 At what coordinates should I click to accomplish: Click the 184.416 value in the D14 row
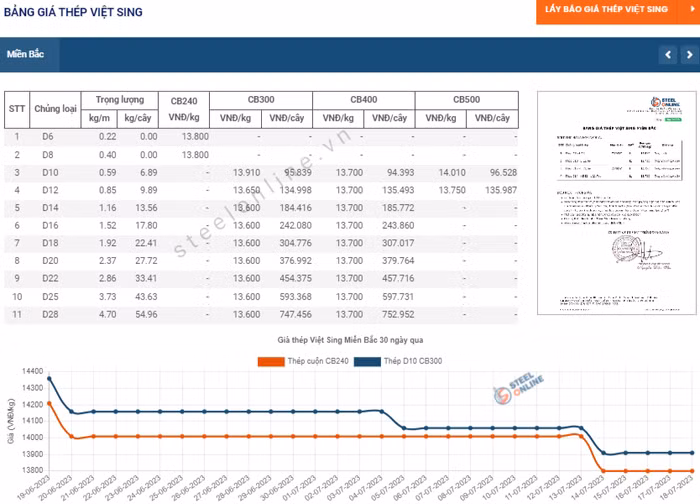coord(296,208)
